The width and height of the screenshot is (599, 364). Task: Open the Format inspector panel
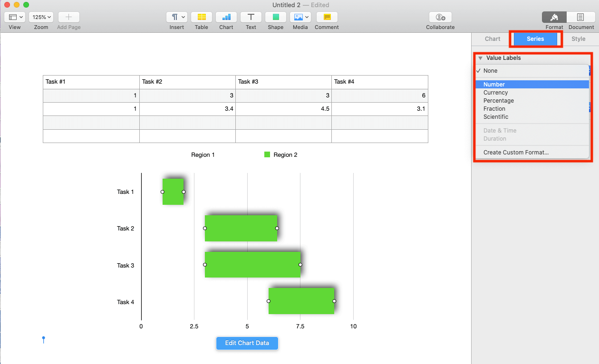pyautogui.click(x=554, y=17)
